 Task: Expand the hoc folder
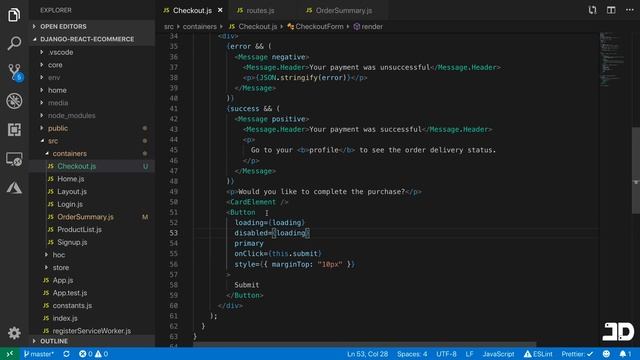pos(59,255)
